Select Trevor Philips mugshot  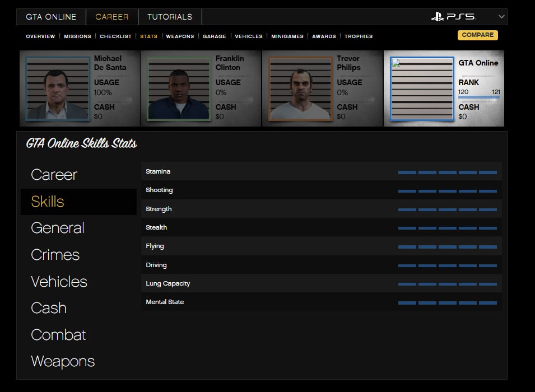coord(301,88)
